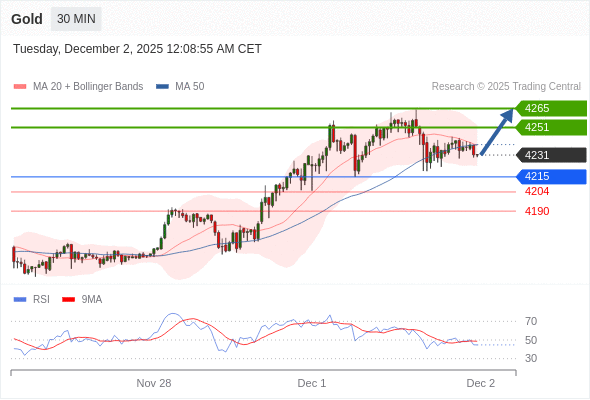Click the Dec 1 date axis label
The image size is (590, 400).
tap(312, 383)
